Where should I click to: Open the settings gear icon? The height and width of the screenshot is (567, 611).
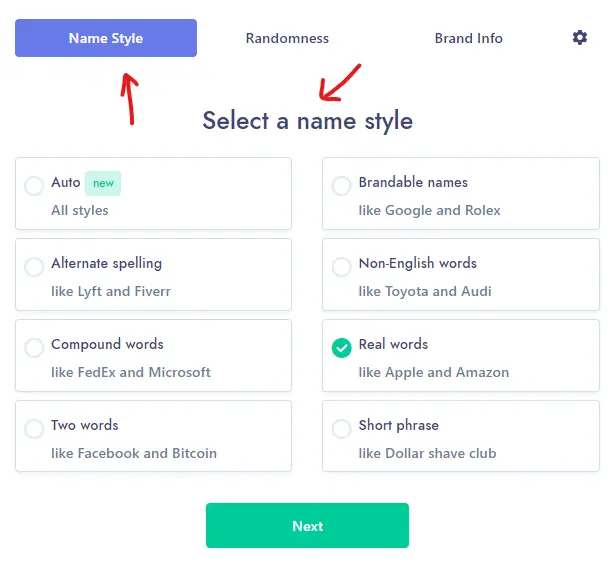pos(579,38)
